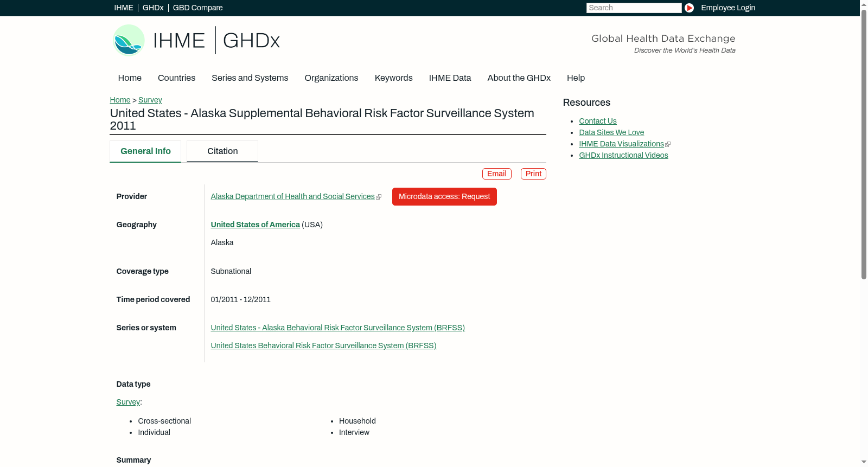Click the 'Cross-sectional' list item
Image resolution: width=868 pixels, height=467 pixels.
164,421
